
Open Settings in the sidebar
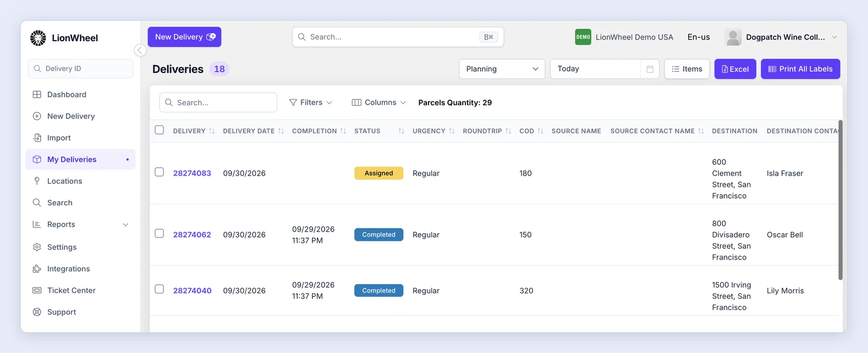(x=80, y=247)
